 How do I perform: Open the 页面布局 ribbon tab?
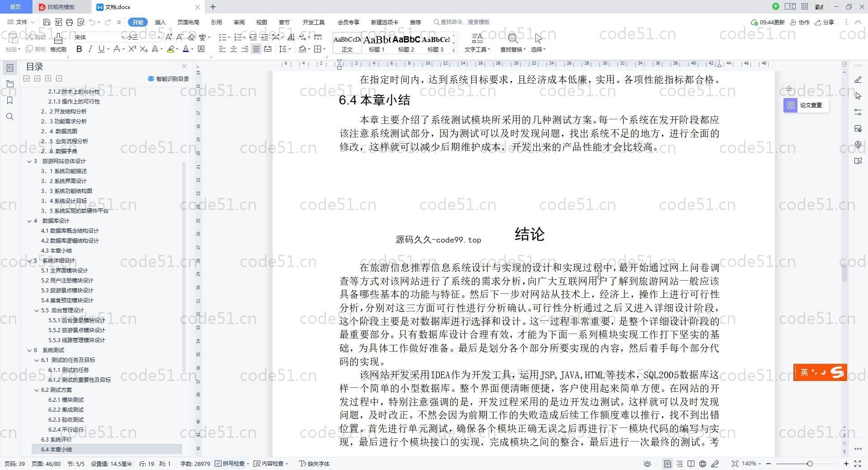click(x=188, y=22)
